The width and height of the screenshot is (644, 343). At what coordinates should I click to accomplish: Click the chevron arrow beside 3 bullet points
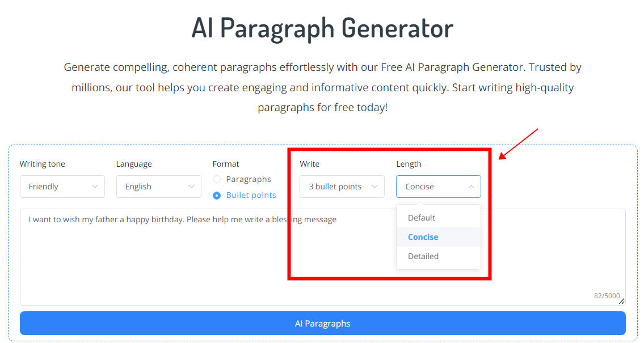[374, 187]
